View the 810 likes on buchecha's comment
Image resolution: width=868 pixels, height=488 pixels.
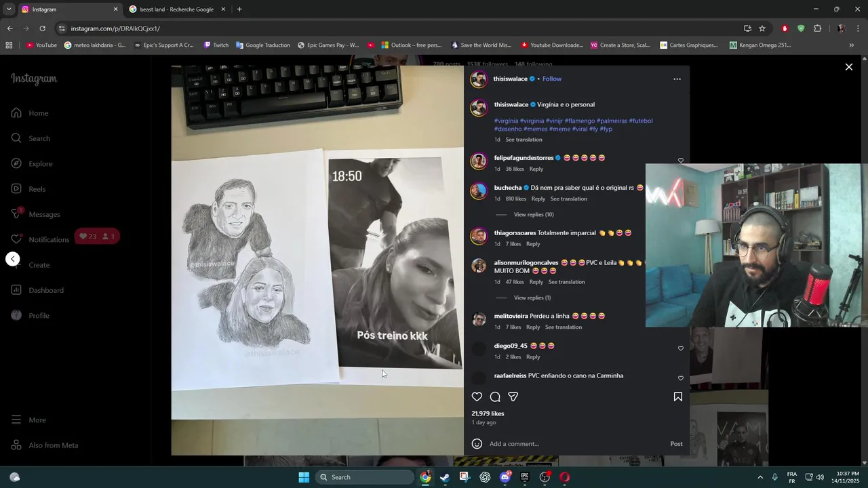[516, 199]
